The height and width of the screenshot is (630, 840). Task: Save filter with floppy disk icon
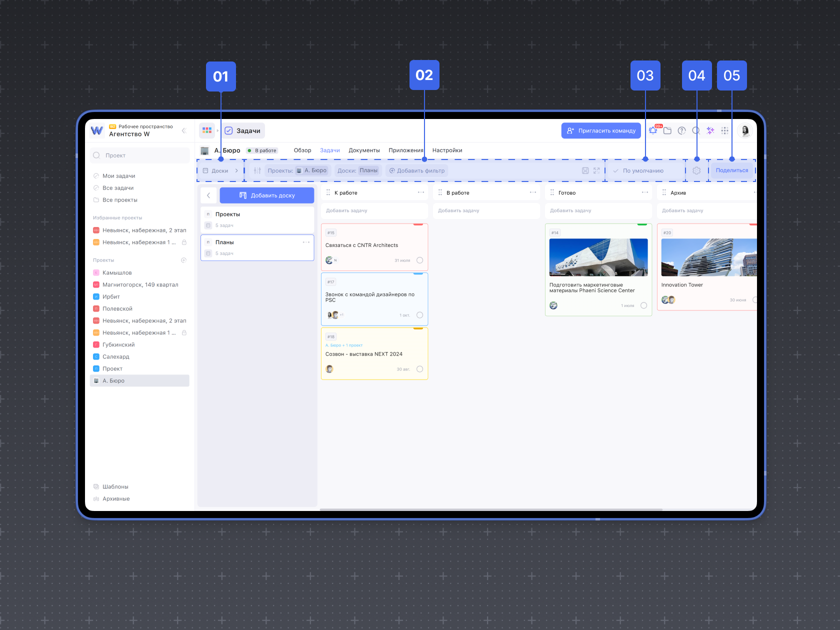tap(585, 170)
